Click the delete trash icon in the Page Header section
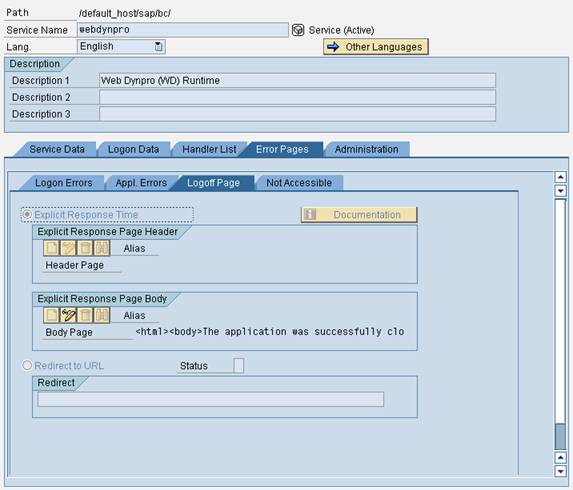The width and height of the screenshot is (573, 490). click(85, 248)
